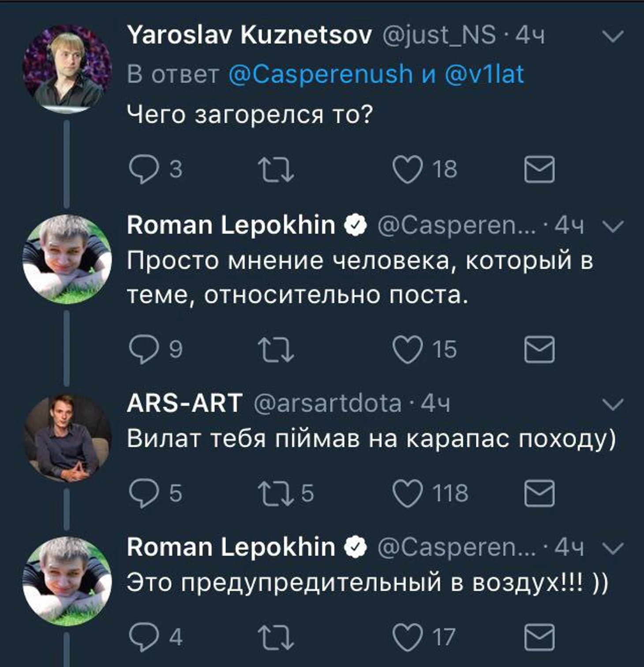This screenshot has width=644, height=667.
Task: Share the 'Просто мнение человека' tweet by message
Action: (539, 349)
